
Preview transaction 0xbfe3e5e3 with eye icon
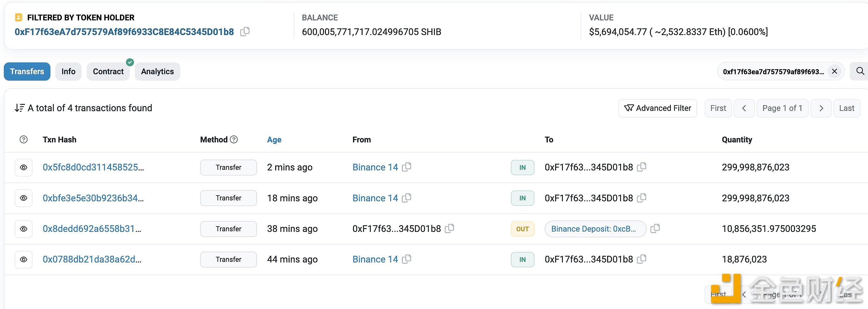24,198
